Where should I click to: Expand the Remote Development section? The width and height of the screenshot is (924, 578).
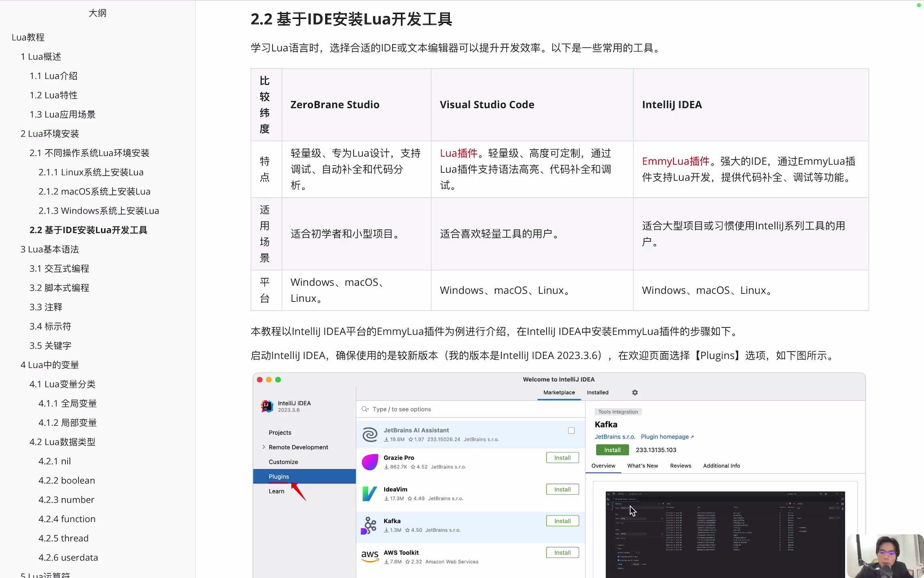point(264,447)
